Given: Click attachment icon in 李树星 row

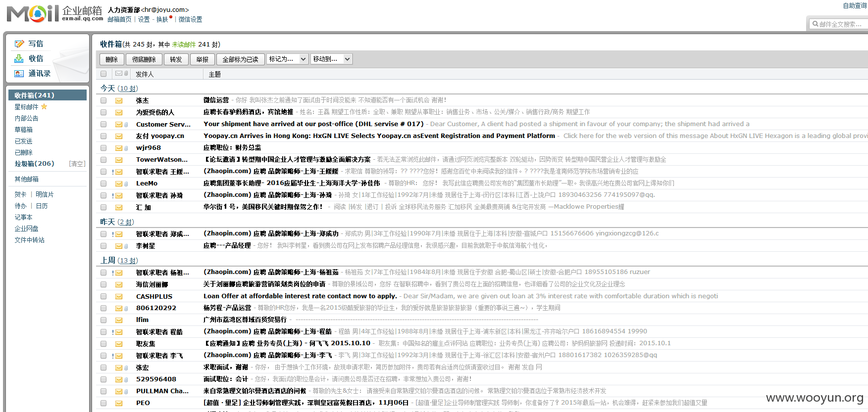Looking at the screenshot, I should point(126,246).
